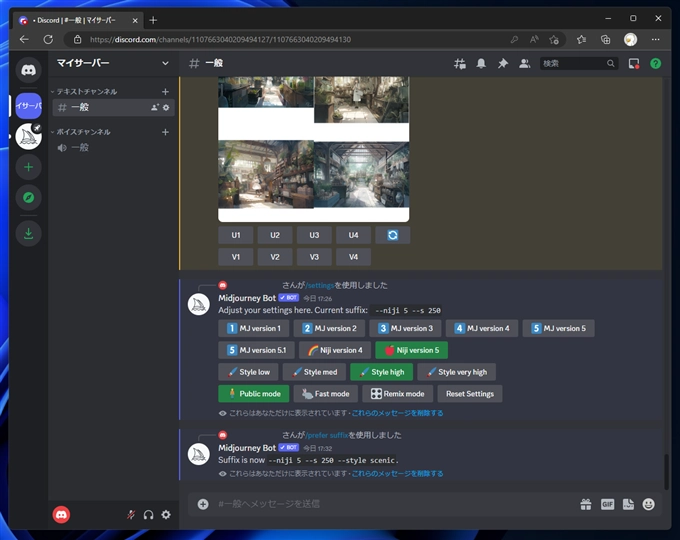Open a new browser tab
The height and width of the screenshot is (540, 680).
coord(153,20)
